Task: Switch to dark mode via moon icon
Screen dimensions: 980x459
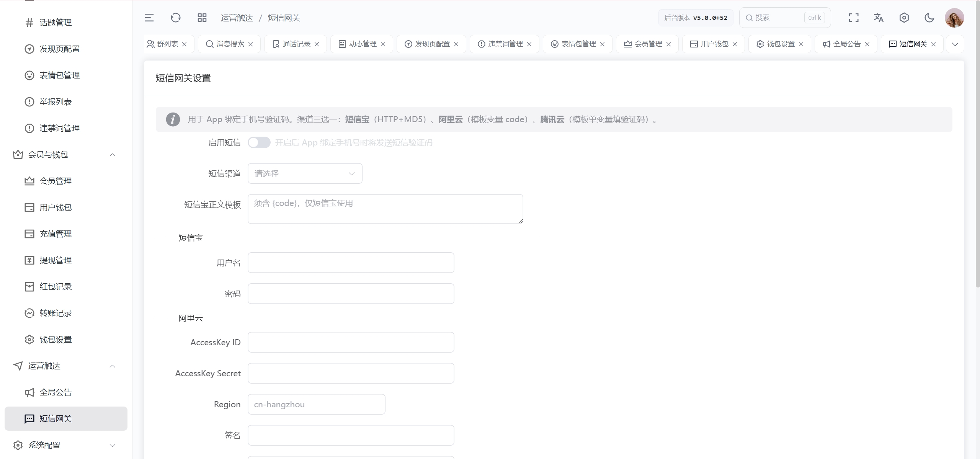Action: pyautogui.click(x=929, y=18)
